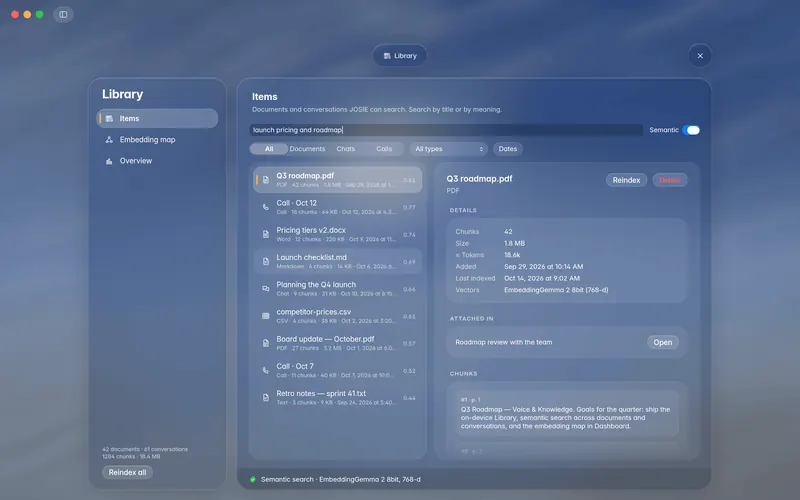Toggle the sidebar panel icon
The height and width of the screenshot is (500, 800).
pos(63,14)
